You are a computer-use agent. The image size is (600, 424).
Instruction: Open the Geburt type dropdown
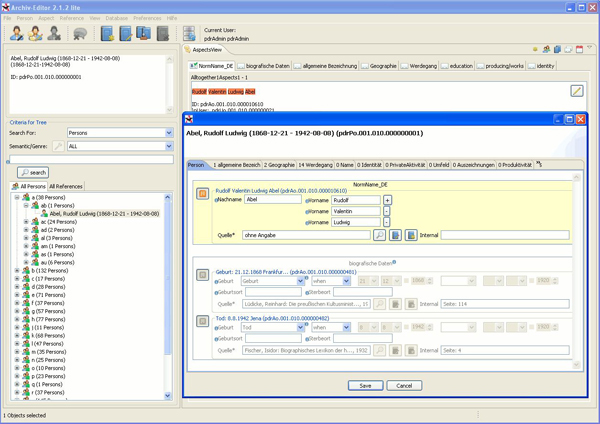point(302,281)
